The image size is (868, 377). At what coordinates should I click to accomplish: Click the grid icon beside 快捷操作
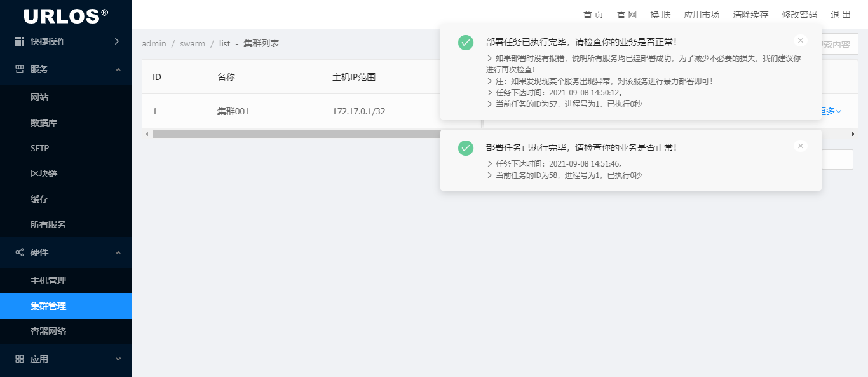coord(20,41)
